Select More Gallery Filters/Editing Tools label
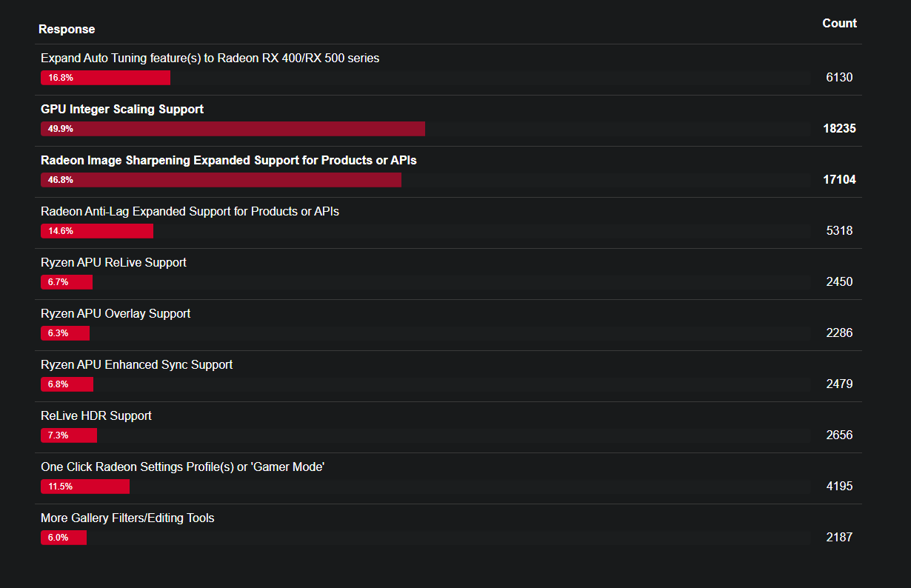 [x=127, y=518]
